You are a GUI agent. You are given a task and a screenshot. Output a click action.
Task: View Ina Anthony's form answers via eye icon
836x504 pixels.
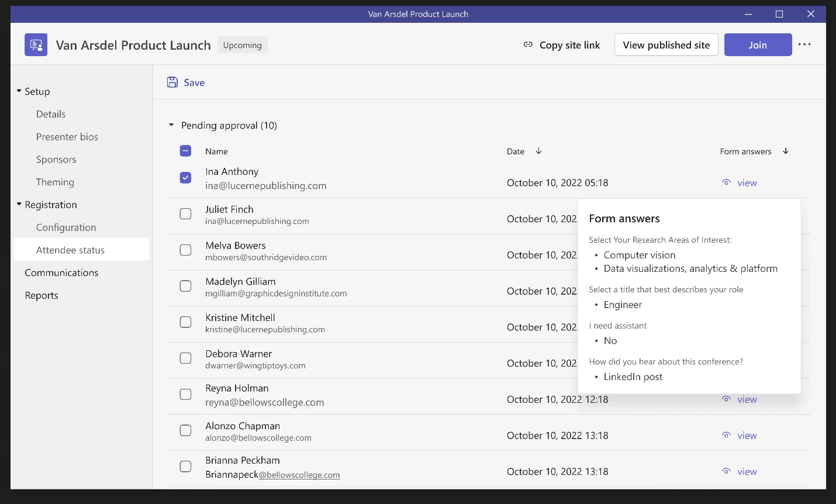tap(726, 182)
